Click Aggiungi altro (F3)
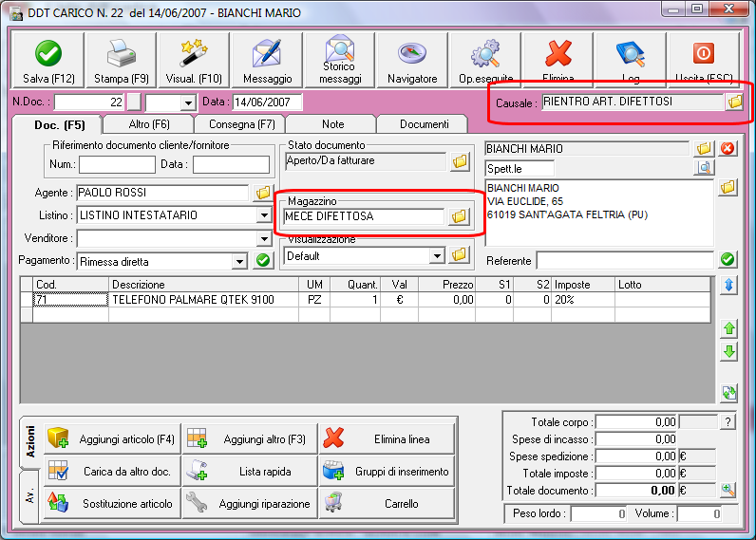756x540 pixels. [250, 438]
